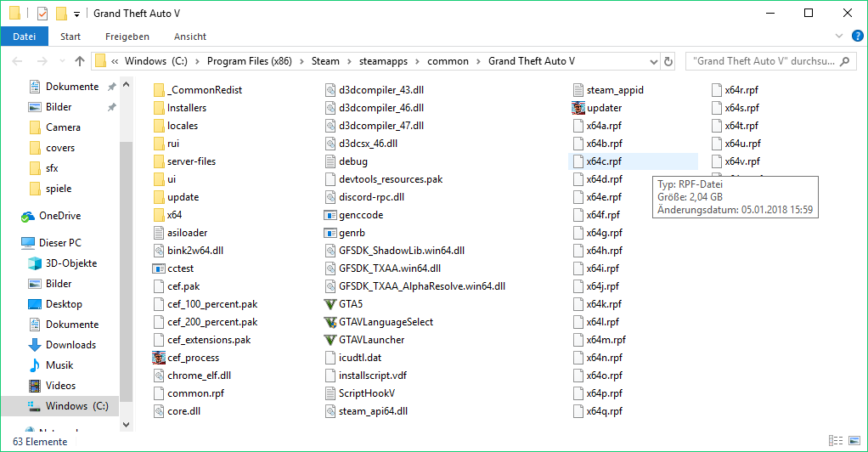Viewport: 868px width, 452px height.
Task: Select the server-files folder
Action: click(x=184, y=161)
